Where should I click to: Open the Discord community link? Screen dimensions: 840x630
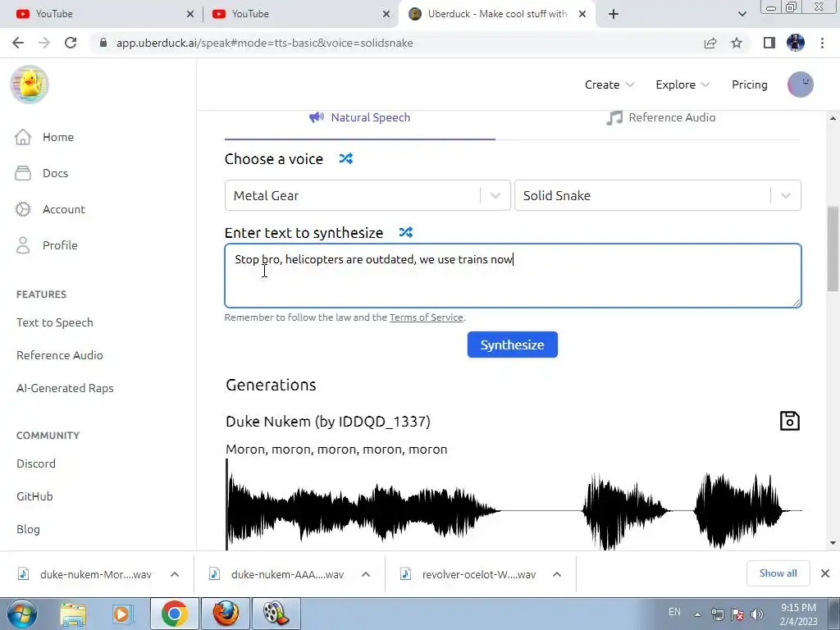click(36, 463)
